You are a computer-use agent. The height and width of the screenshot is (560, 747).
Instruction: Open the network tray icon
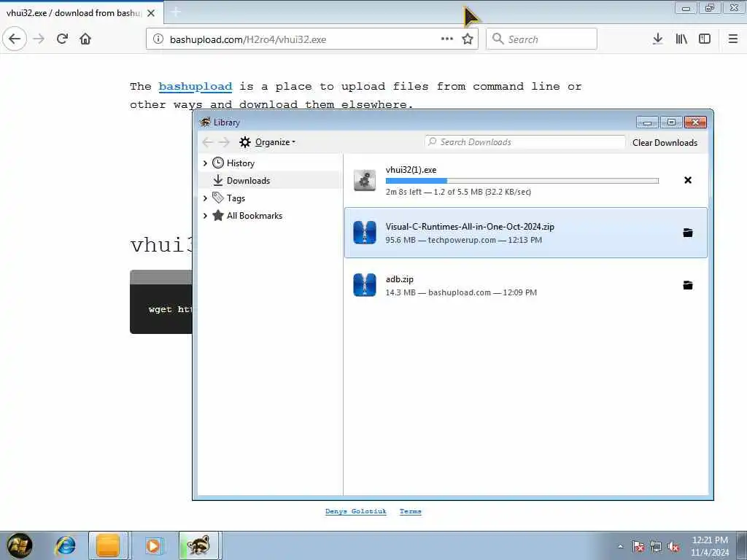click(x=656, y=546)
